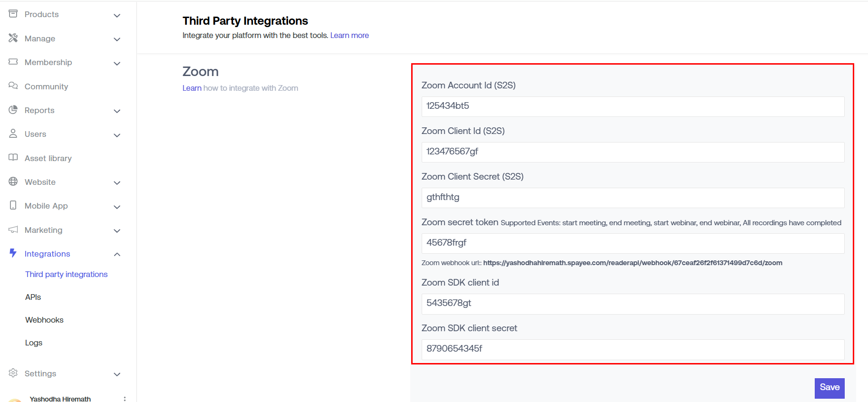Click the Settings gear icon
Viewport: 868px width, 402px height.
[x=13, y=373]
